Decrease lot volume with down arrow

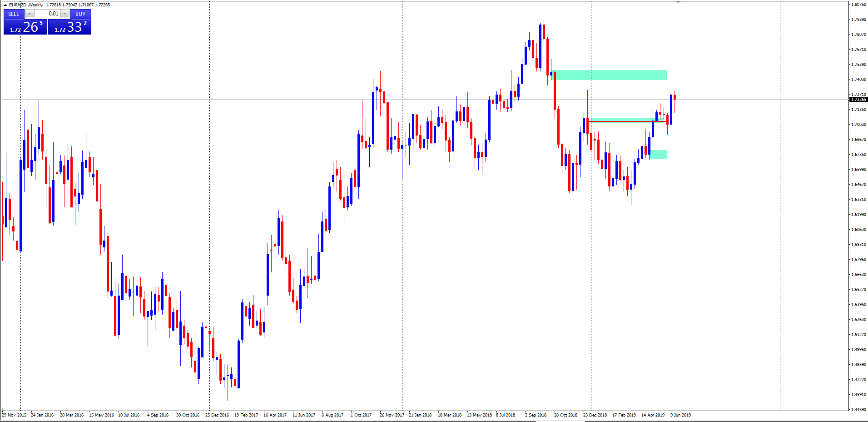(x=30, y=14)
